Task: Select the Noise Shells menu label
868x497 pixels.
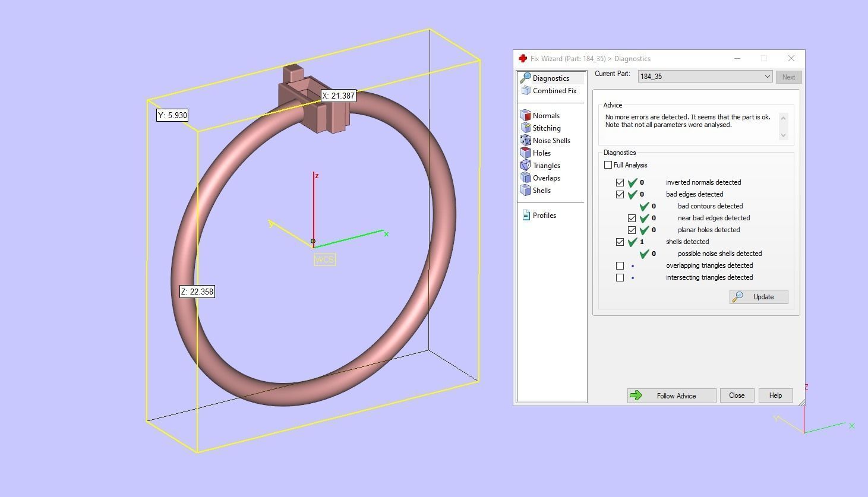Action: tap(551, 141)
